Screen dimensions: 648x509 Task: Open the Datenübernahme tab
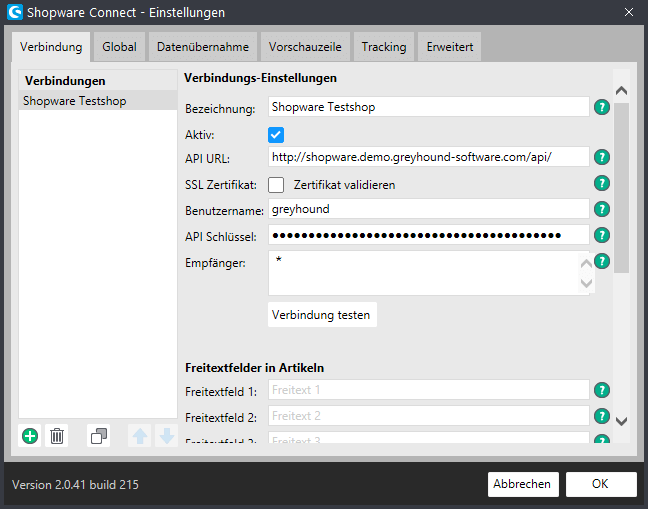click(x=203, y=47)
